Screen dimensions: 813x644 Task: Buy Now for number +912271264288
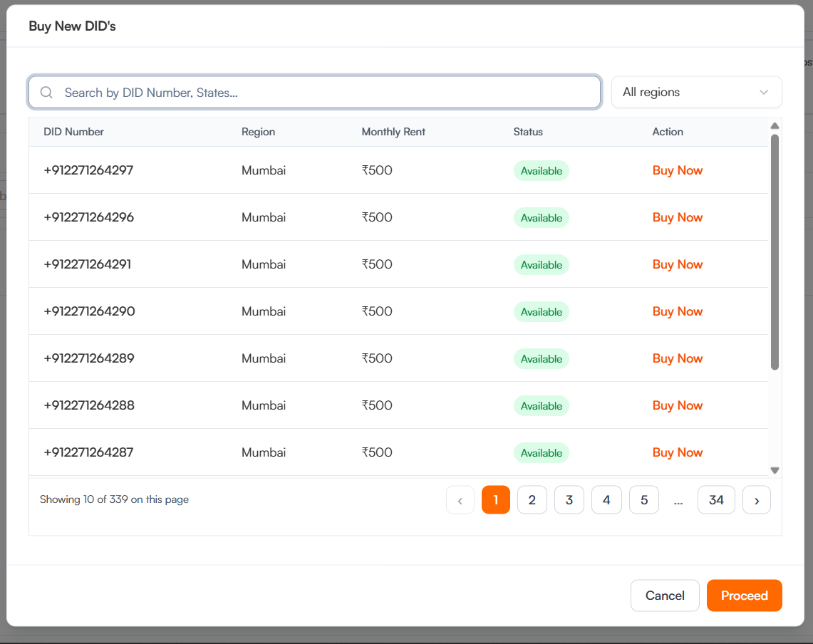(677, 406)
